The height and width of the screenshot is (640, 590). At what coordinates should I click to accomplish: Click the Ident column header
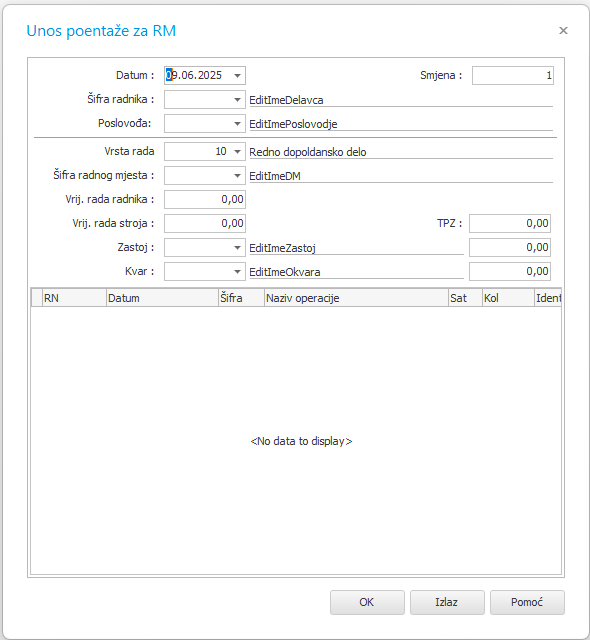click(x=548, y=298)
